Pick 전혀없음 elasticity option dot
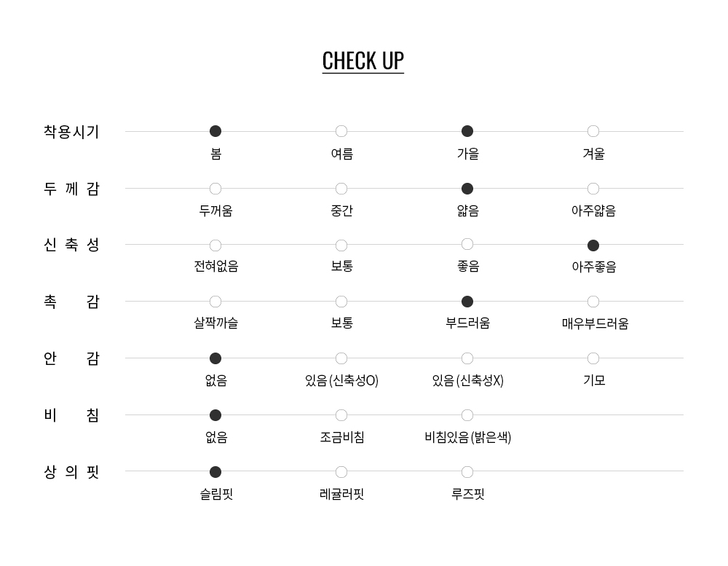This screenshot has width=728, height=566. click(x=215, y=245)
